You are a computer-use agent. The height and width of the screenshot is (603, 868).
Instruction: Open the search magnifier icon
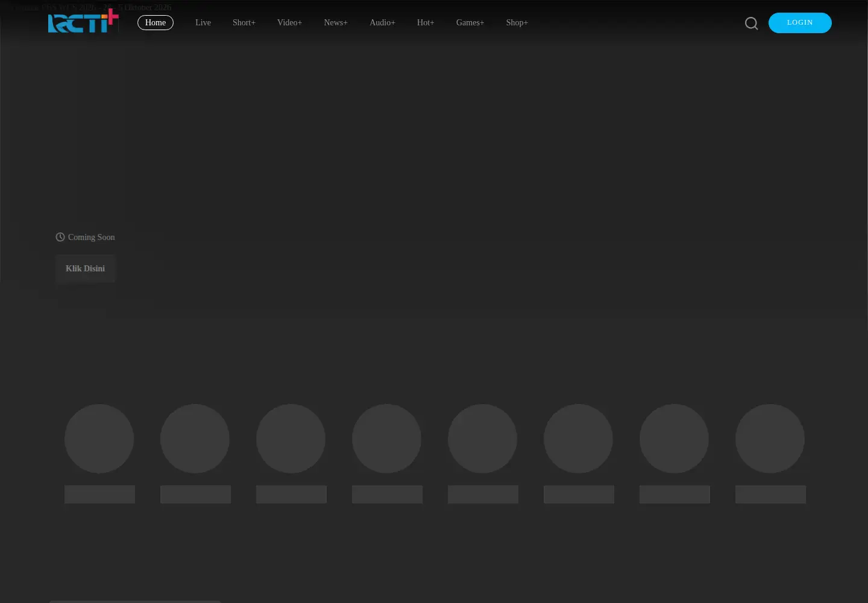[x=751, y=23]
